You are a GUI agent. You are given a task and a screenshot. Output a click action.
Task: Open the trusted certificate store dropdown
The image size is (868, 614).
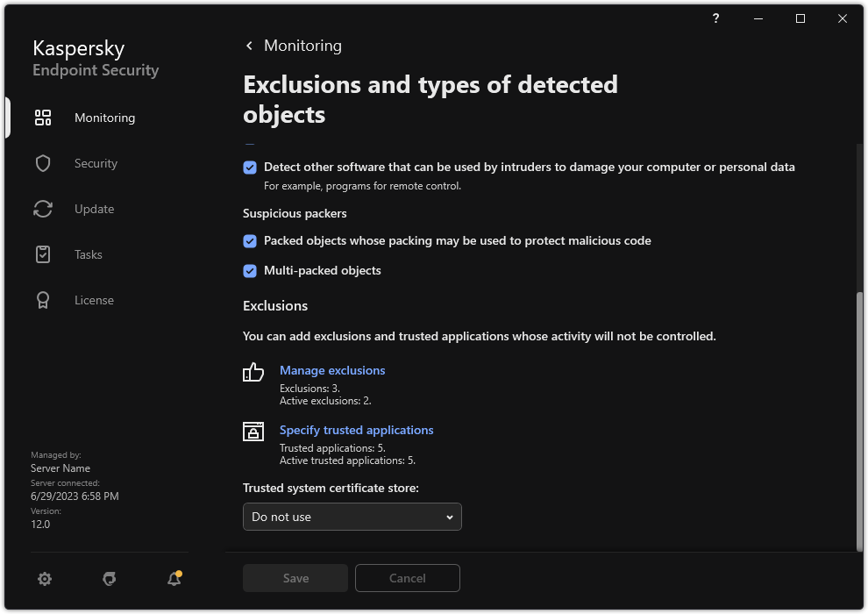tap(352, 517)
